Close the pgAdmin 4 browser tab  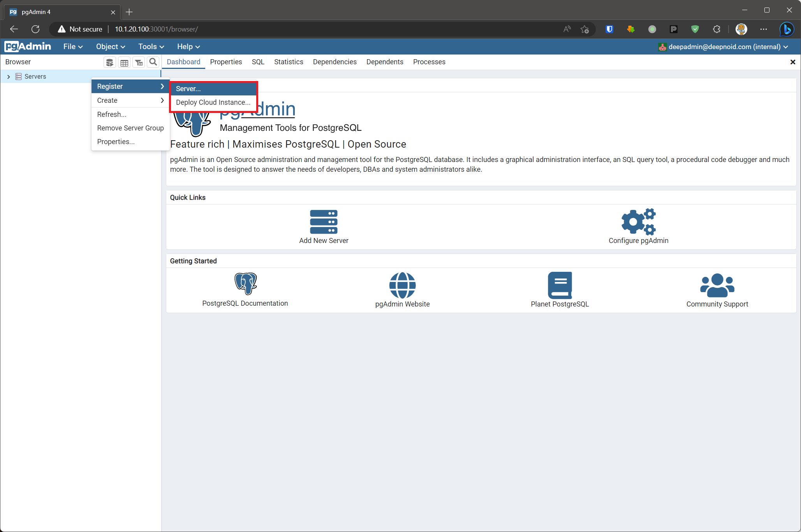click(113, 12)
